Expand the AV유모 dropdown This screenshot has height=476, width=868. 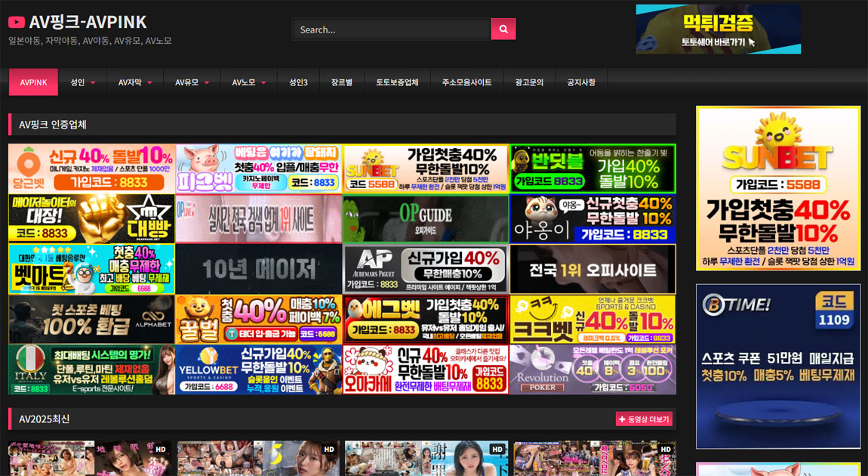pyautogui.click(x=206, y=82)
